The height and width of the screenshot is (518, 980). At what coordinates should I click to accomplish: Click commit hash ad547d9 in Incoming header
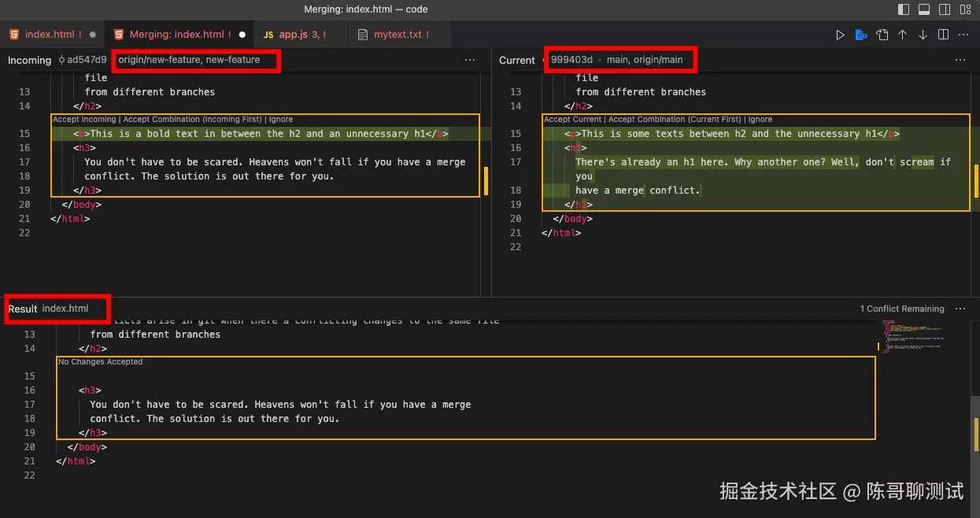coord(87,60)
